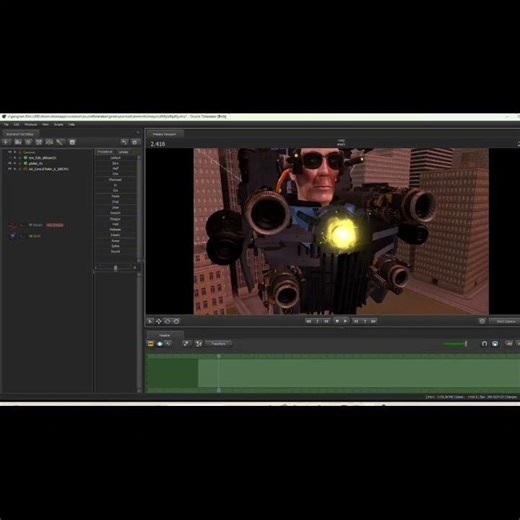Toggle the lock icon next to the magnet
Image resolution: width=520 pixels, height=520 pixels.
pos(495,344)
